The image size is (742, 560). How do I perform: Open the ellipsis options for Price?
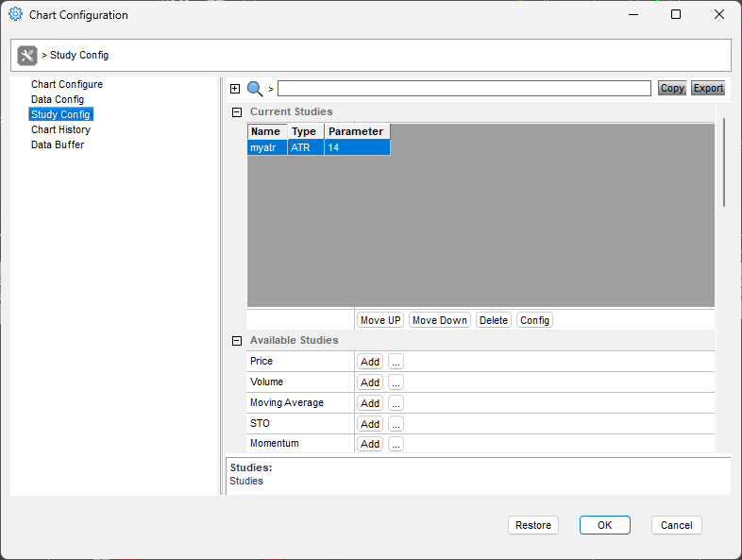coord(396,362)
